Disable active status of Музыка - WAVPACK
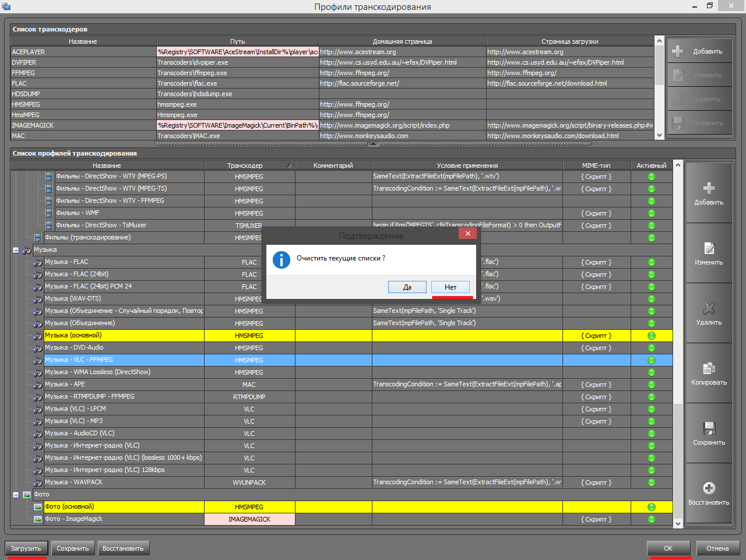Screen dimensions: 746x560 tap(652, 482)
